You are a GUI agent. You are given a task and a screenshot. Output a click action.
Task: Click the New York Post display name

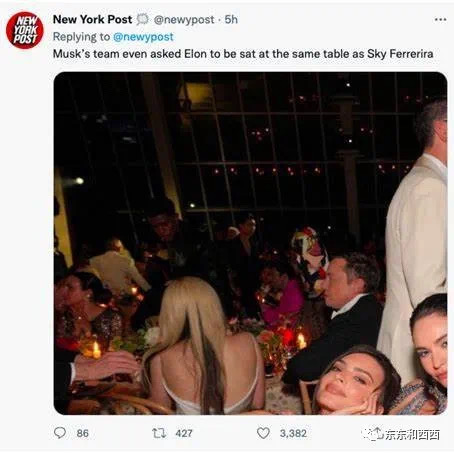92,19
